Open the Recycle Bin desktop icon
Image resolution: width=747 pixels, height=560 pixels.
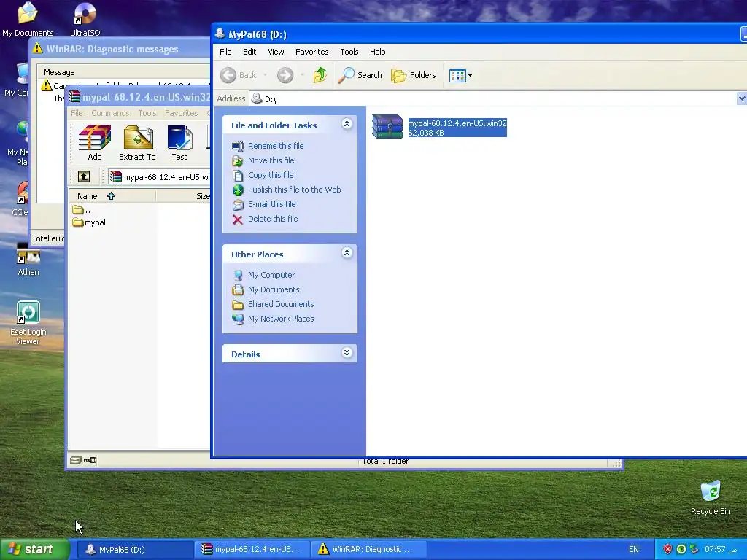pyautogui.click(x=711, y=497)
